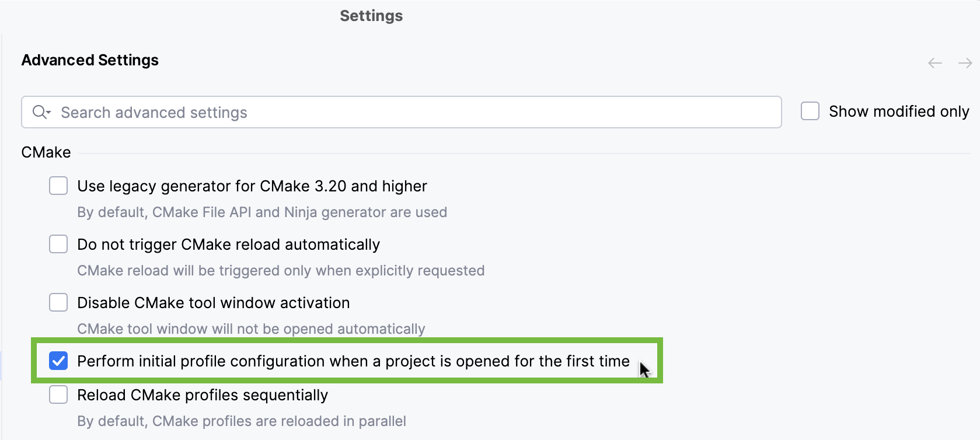The image size is (980, 440).
Task: Click the description under Do not trigger CMake reload
Action: point(280,270)
